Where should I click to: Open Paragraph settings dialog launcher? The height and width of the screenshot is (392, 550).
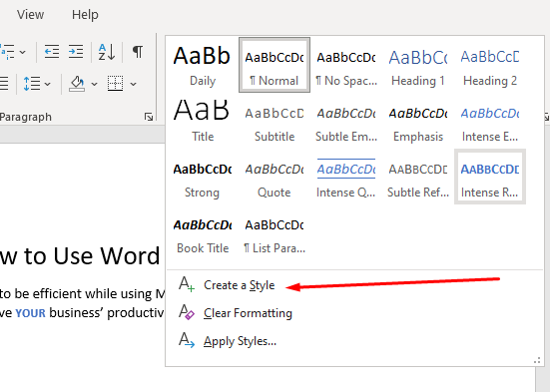pyautogui.click(x=149, y=117)
